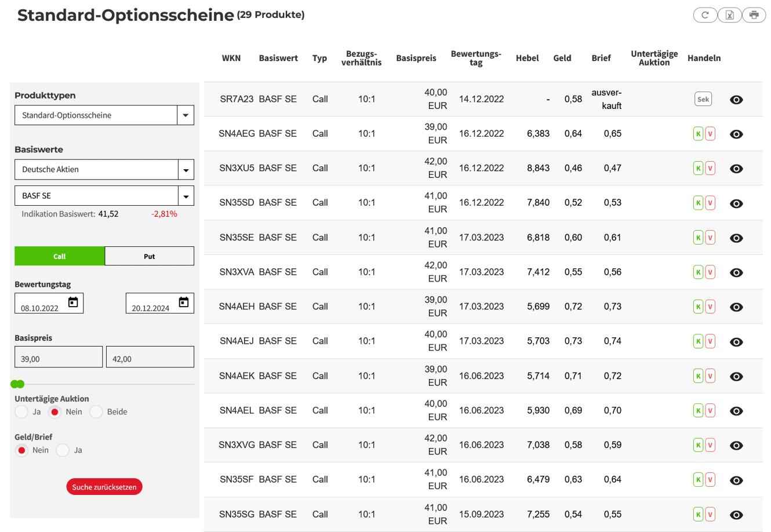
Task: Click green K buy icon for SN3XU5
Action: click(698, 169)
